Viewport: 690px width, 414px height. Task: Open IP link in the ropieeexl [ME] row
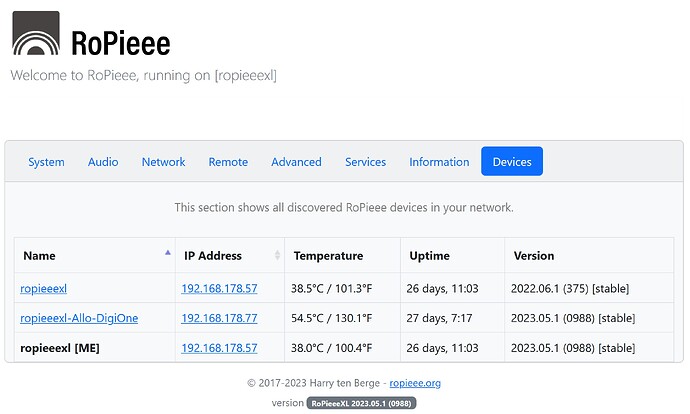[x=219, y=348]
